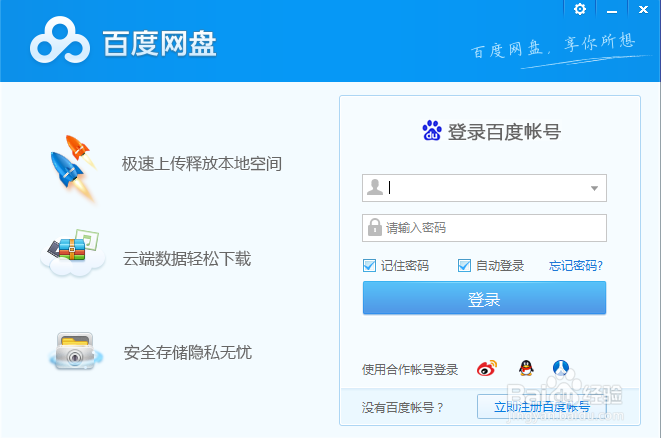The height and width of the screenshot is (438, 661).
Task: Click the user avatar icon in account field
Action: pos(374,187)
